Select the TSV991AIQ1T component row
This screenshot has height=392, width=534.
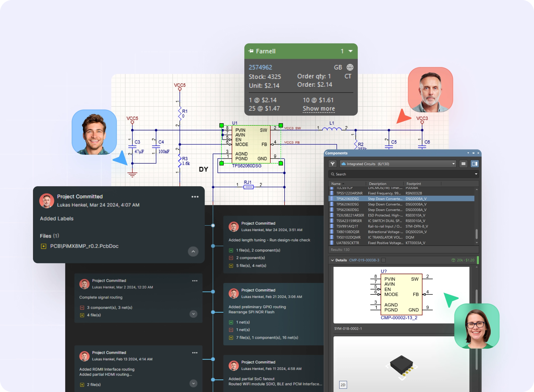[402, 226]
